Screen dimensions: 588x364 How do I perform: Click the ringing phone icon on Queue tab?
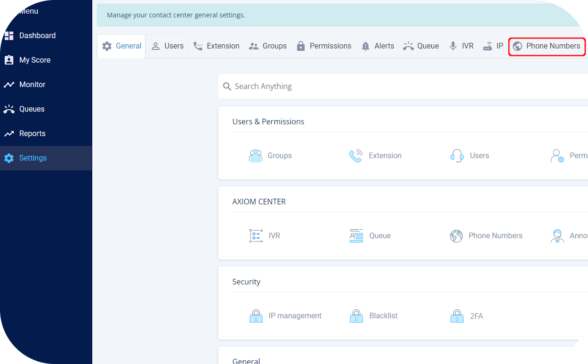(x=408, y=46)
